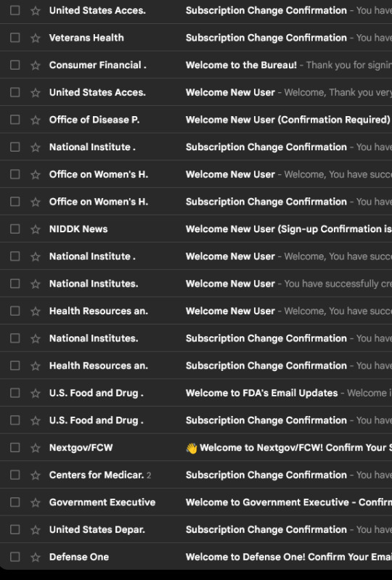Click preview text 'Welcome, Thank you very'
This screenshot has height=580, width=392.
(x=338, y=92)
